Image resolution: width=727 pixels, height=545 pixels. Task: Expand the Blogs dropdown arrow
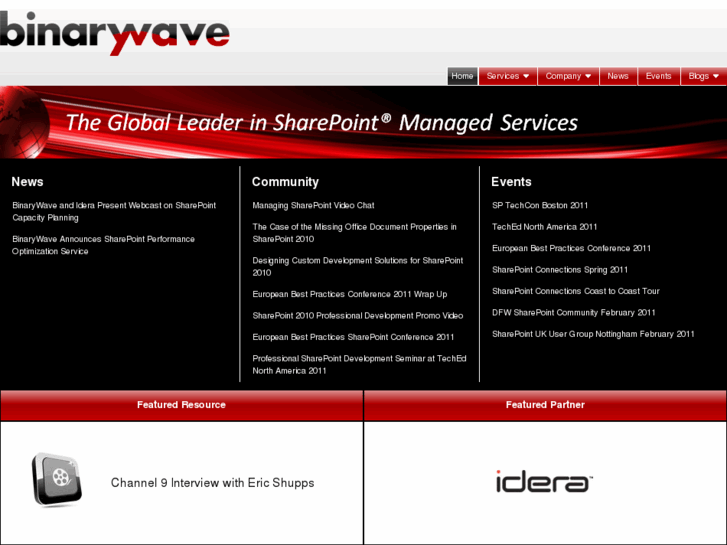[715, 76]
